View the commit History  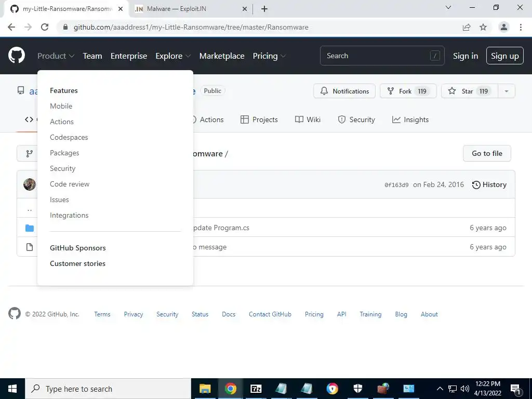point(489,184)
